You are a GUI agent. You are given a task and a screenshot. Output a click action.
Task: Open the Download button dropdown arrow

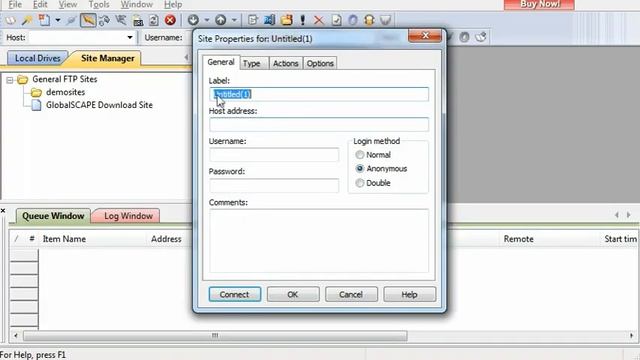pos(207,20)
